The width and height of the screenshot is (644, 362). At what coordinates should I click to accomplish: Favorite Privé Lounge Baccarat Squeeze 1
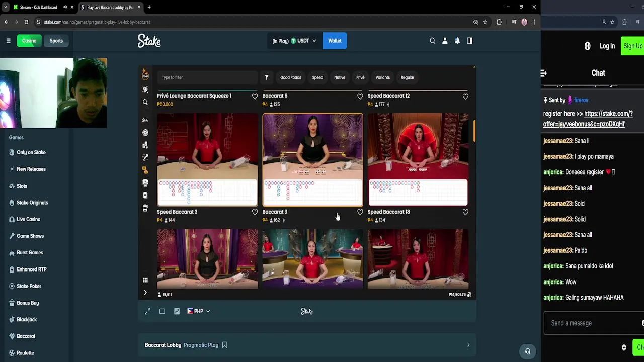[255, 96]
